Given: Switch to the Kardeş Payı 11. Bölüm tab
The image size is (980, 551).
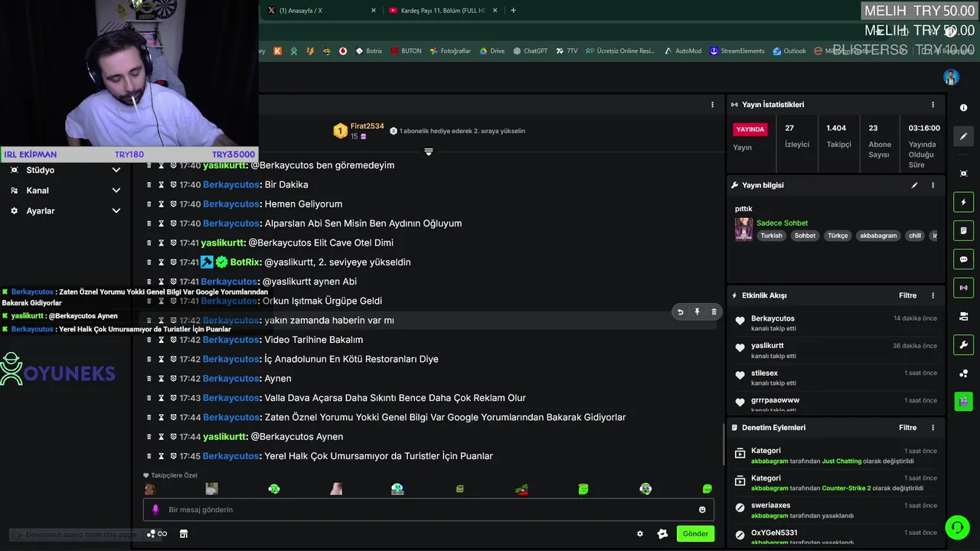Looking at the screenshot, I should pyautogui.click(x=443, y=10).
